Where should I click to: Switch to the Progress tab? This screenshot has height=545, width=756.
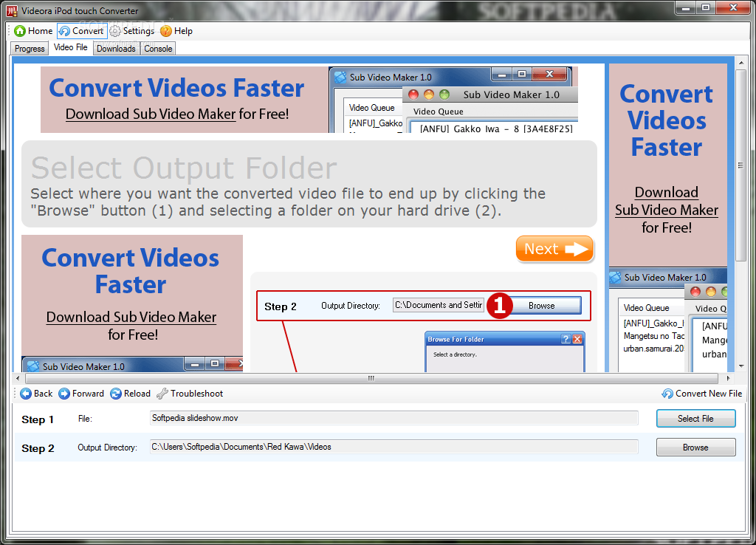click(30, 49)
